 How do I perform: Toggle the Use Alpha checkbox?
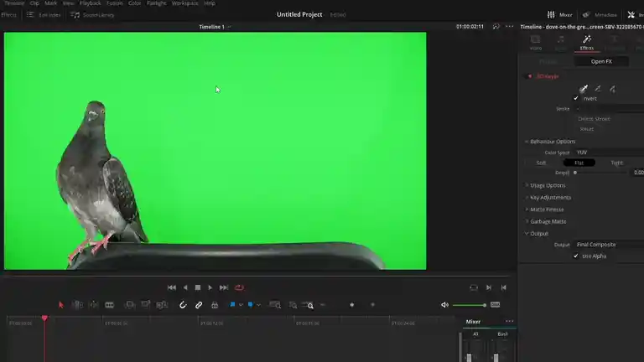pyautogui.click(x=576, y=256)
